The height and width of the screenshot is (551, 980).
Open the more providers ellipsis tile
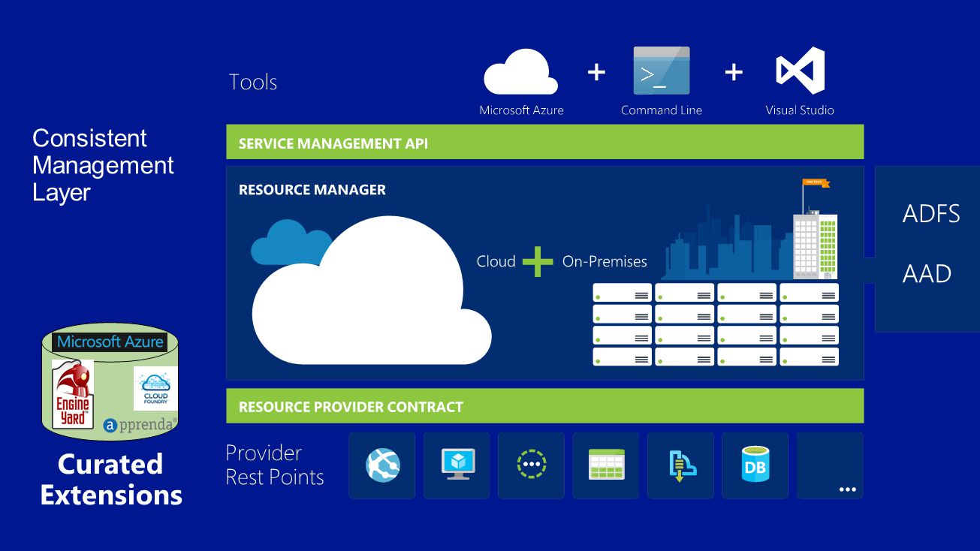pos(830,465)
